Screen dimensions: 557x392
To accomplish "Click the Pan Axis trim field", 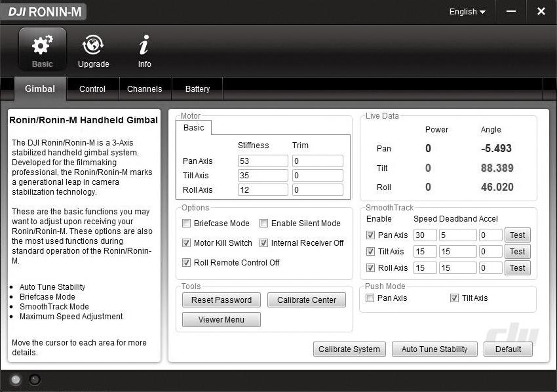I will point(318,161).
